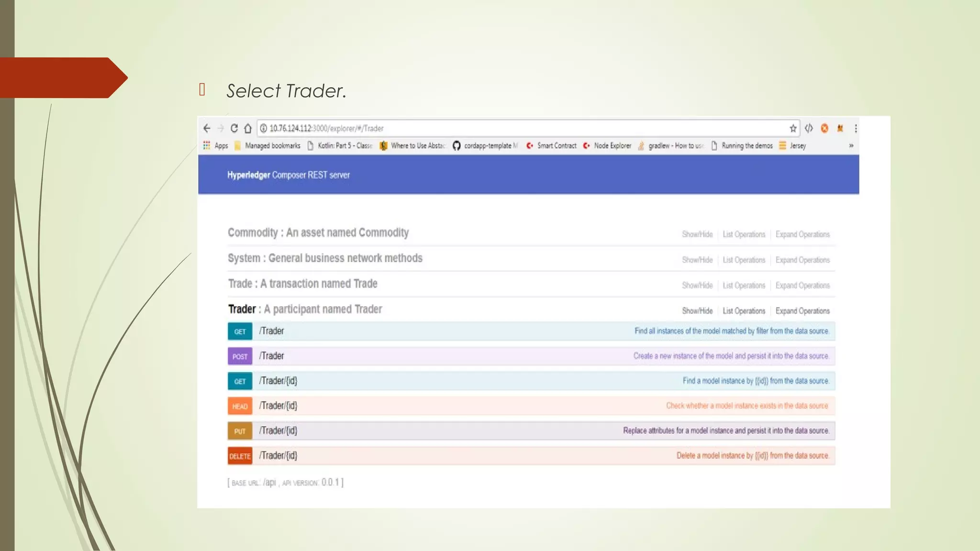Click the Hyperledger Composer REST server title
980x551 pixels.
[x=289, y=175]
